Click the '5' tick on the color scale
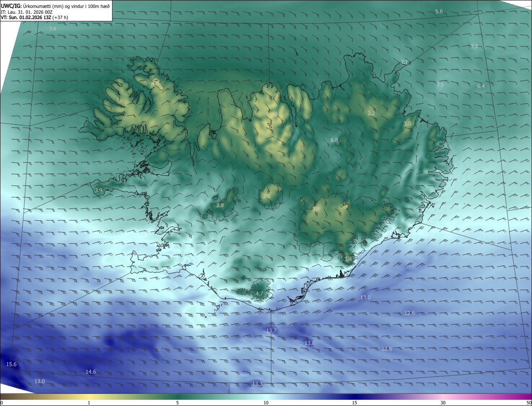Image resolution: width=532 pixels, height=406 pixels. 177,403
